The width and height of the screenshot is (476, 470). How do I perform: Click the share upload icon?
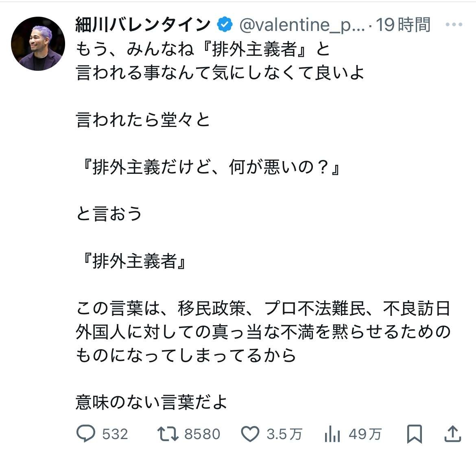(x=452, y=434)
